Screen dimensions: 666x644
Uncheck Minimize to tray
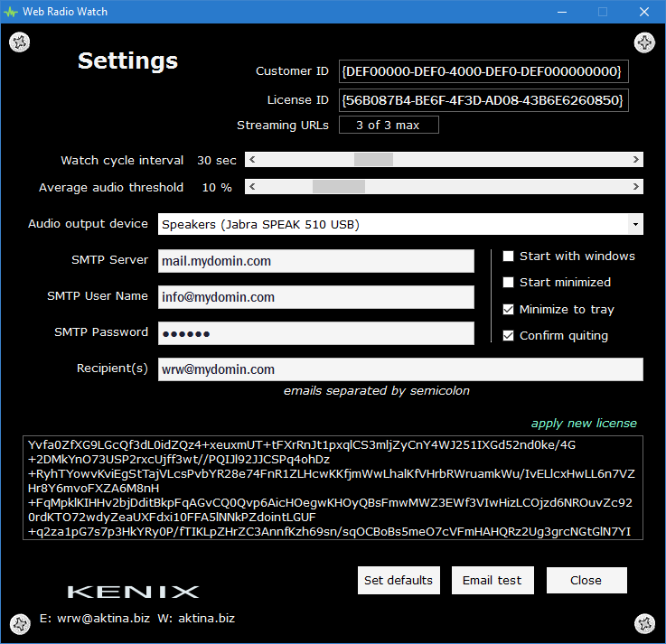click(x=509, y=310)
